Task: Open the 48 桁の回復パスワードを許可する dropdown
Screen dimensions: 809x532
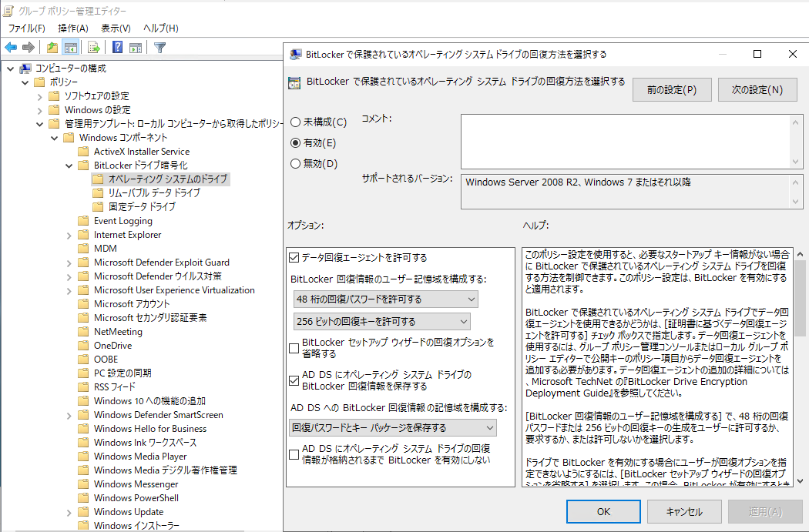Action: click(x=385, y=299)
